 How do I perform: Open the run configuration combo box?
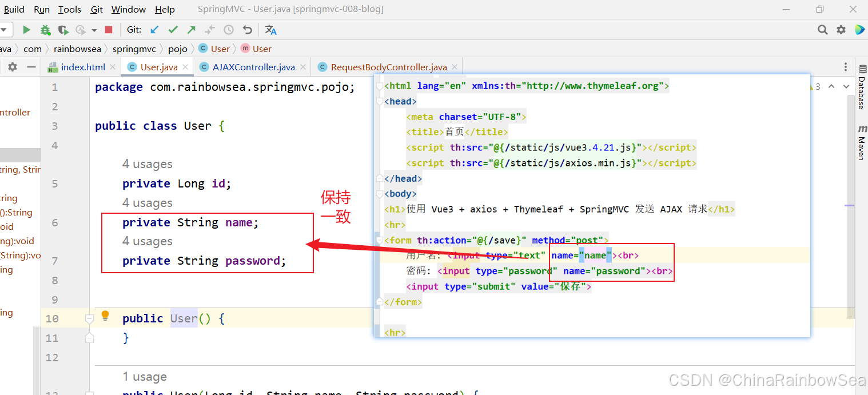(6, 30)
